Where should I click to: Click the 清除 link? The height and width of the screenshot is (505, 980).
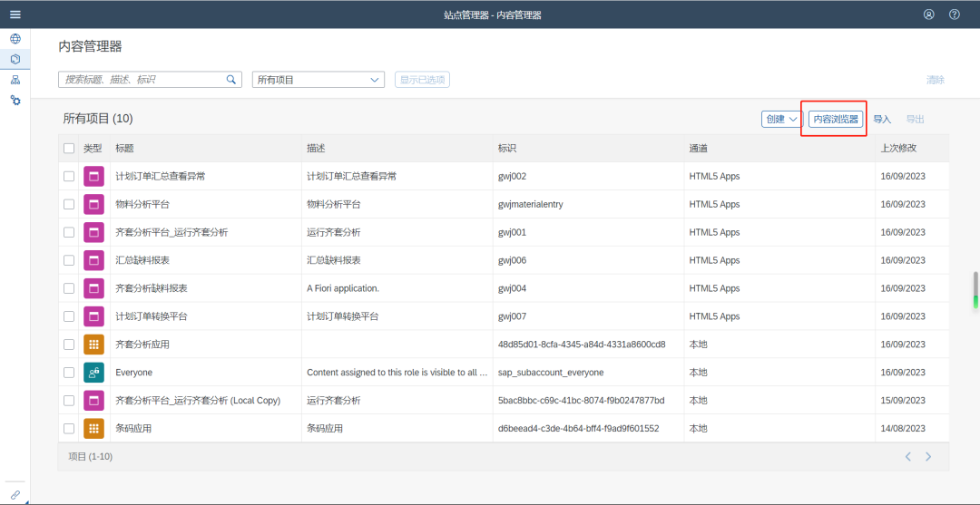pos(936,79)
